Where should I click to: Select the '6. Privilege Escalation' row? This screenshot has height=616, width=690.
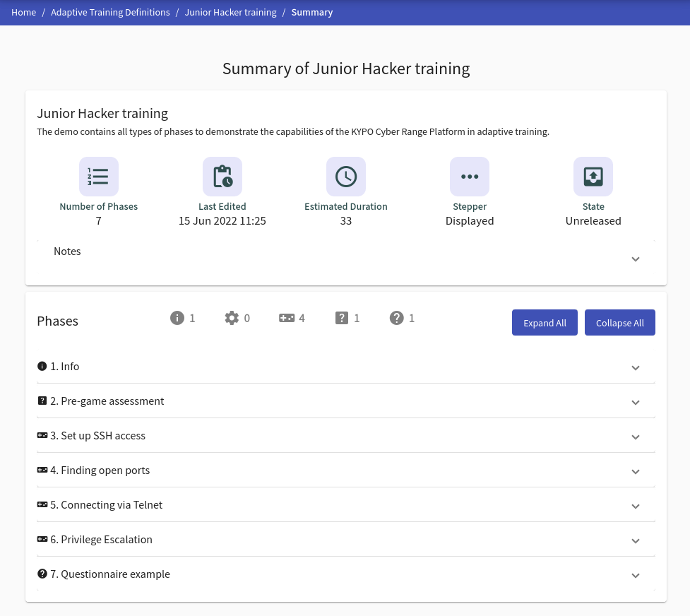click(346, 540)
